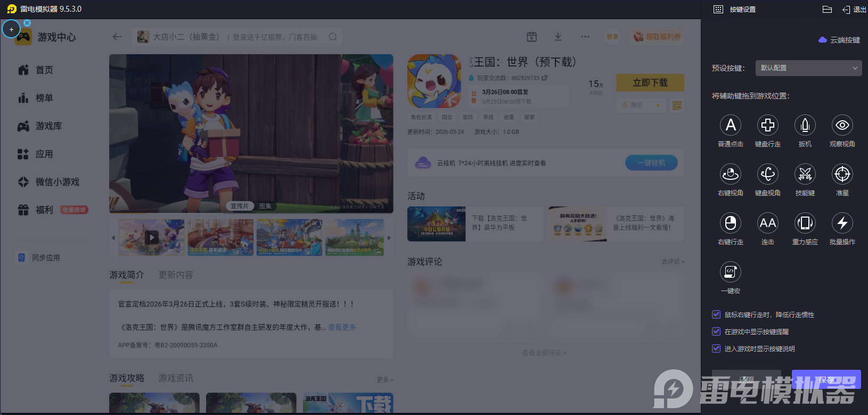Switch preview to 图集 gallery
Viewport: 868px width, 415px height.
(x=265, y=206)
